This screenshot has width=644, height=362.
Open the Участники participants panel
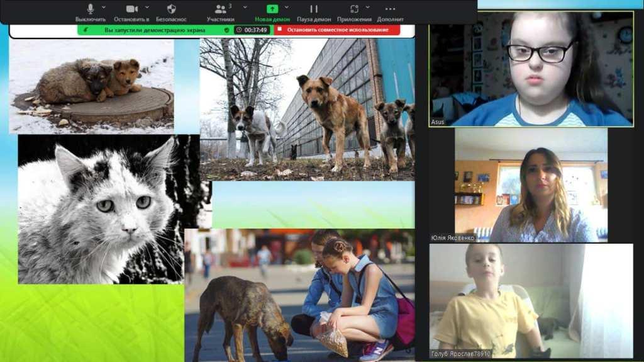pos(221,9)
